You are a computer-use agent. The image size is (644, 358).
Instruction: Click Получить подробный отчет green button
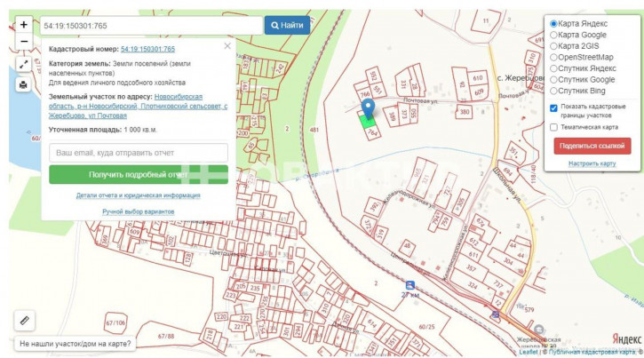139,174
